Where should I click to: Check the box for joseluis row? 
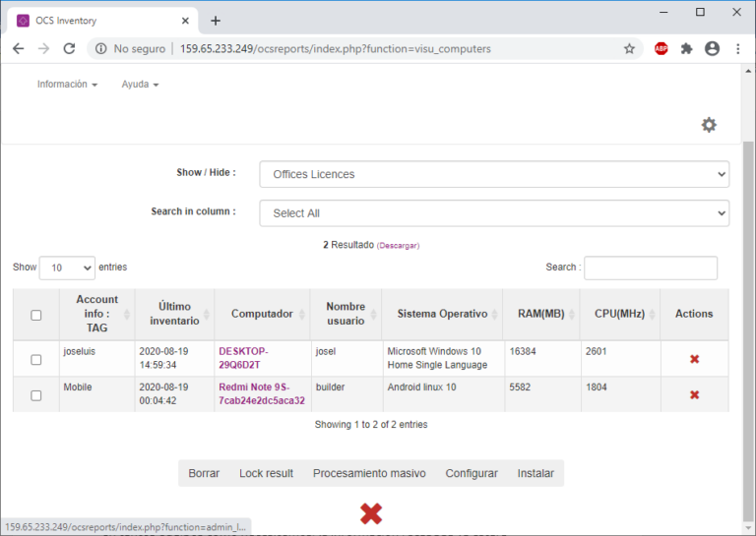[36, 360]
